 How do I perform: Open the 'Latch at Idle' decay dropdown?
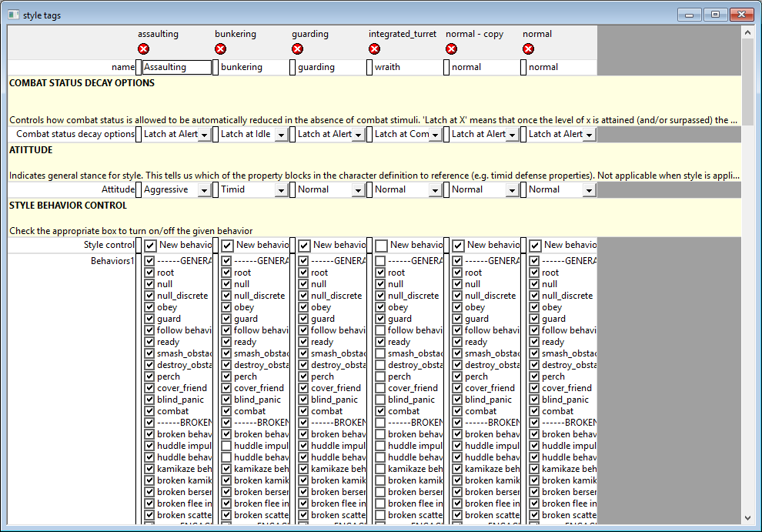tap(282, 135)
